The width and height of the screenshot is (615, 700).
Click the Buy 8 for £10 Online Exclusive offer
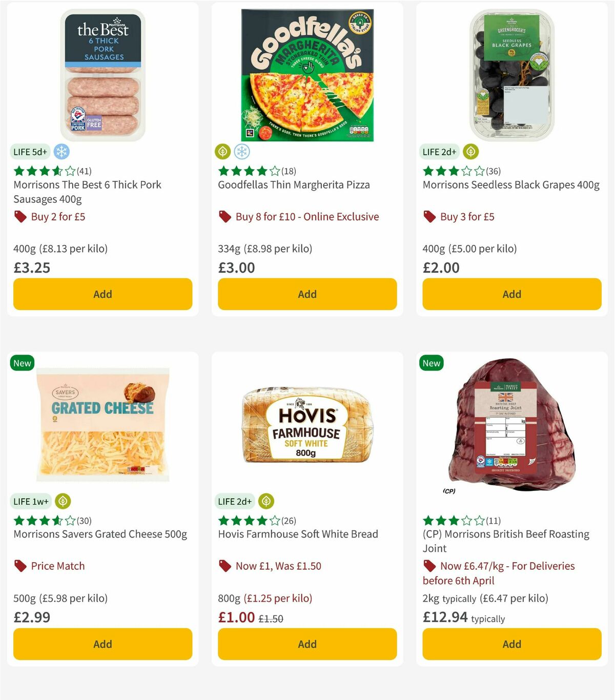point(306,217)
